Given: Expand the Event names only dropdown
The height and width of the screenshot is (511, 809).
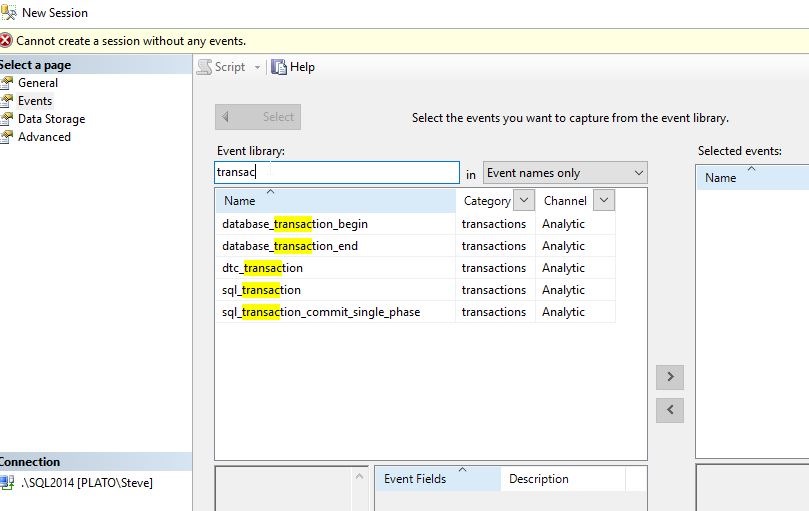Looking at the screenshot, I should point(565,173).
